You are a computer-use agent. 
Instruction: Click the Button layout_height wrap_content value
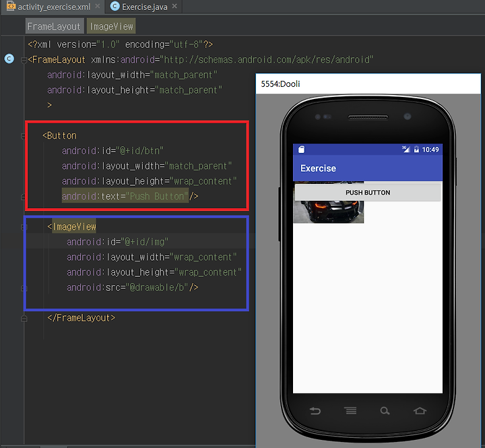click(x=203, y=181)
